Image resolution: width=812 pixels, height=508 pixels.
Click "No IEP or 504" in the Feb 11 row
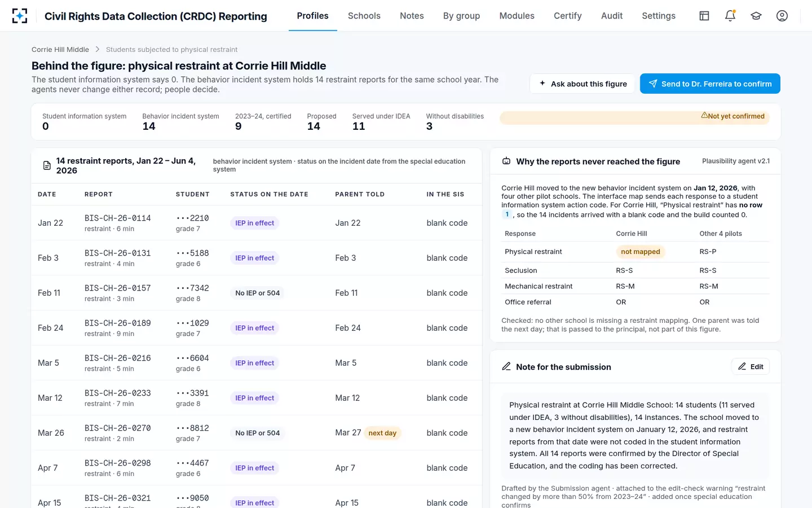click(258, 293)
